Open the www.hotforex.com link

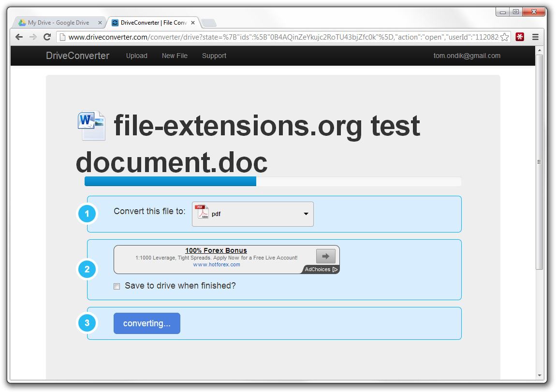(x=217, y=264)
